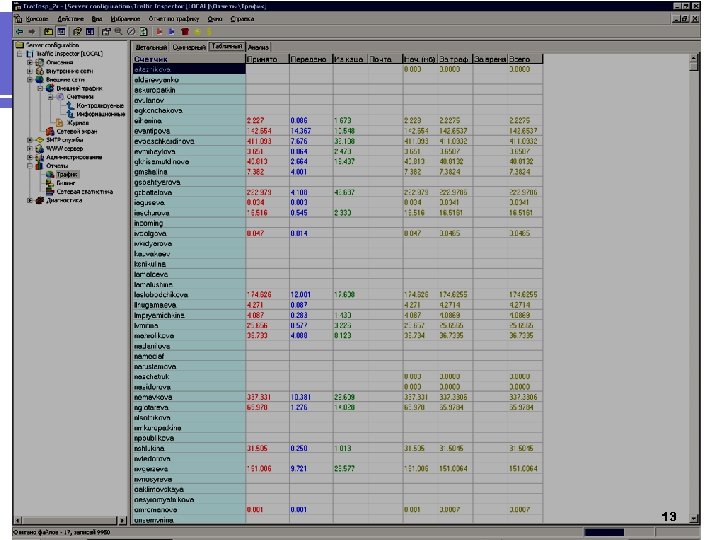Click the magnifier search toolbar icon
Image resolution: width=720 pixels, height=540 pixels.
click(119, 31)
